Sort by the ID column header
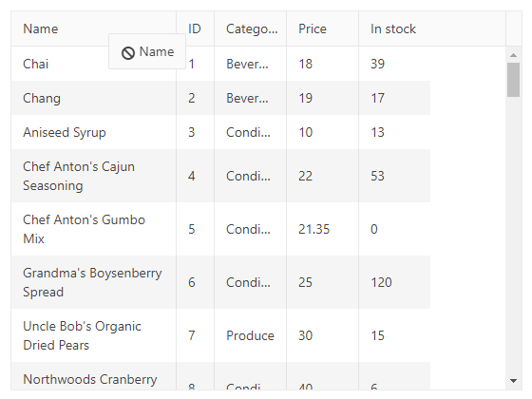This screenshot has height=399, width=532. 195,28
